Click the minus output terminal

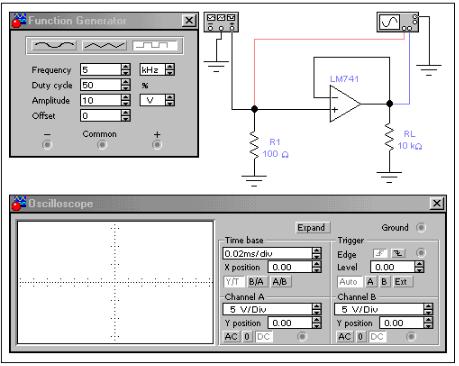pyautogui.click(x=47, y=145)
